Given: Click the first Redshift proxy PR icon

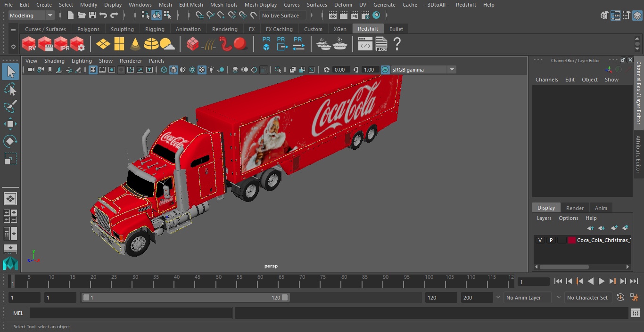Looking at the screenshot, I should 266,44.
